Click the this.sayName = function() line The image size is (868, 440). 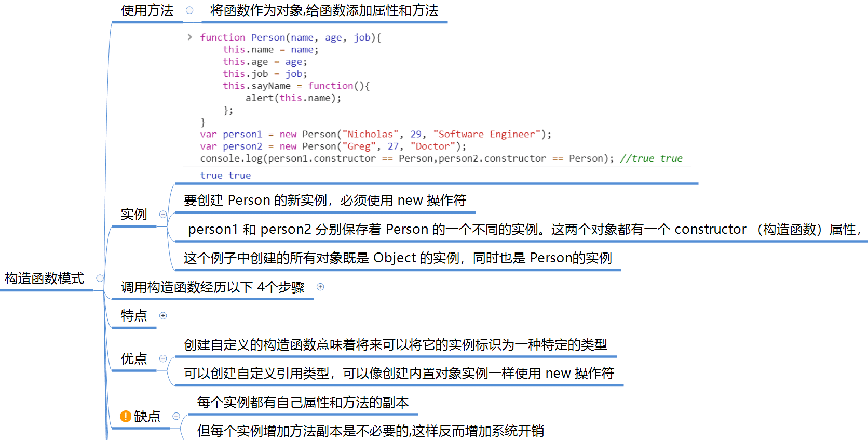click(296, 86)
